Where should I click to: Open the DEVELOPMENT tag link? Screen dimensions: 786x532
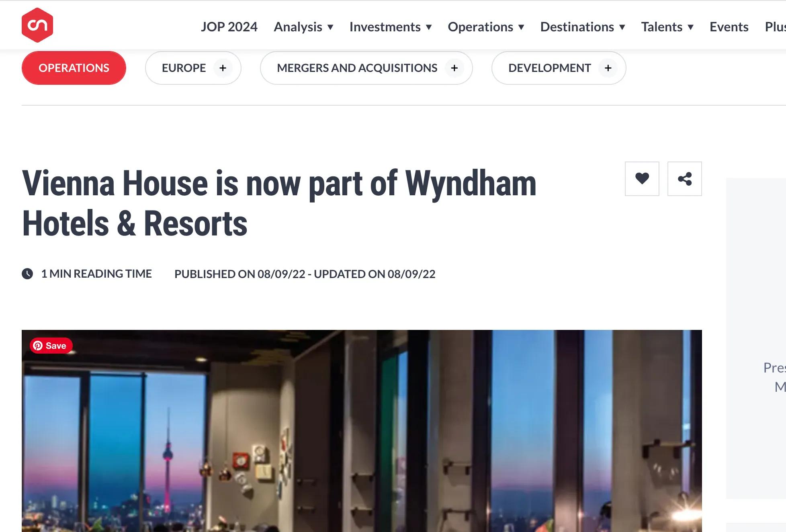[549, 68]
